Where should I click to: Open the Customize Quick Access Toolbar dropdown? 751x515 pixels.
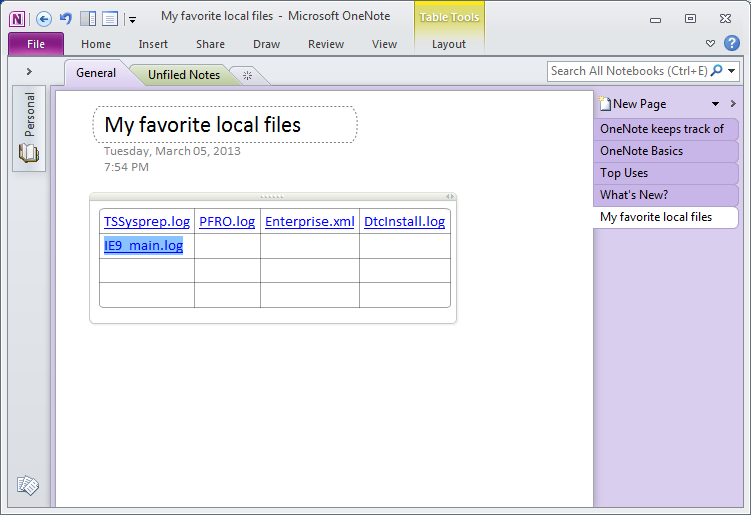pos(132,20)
